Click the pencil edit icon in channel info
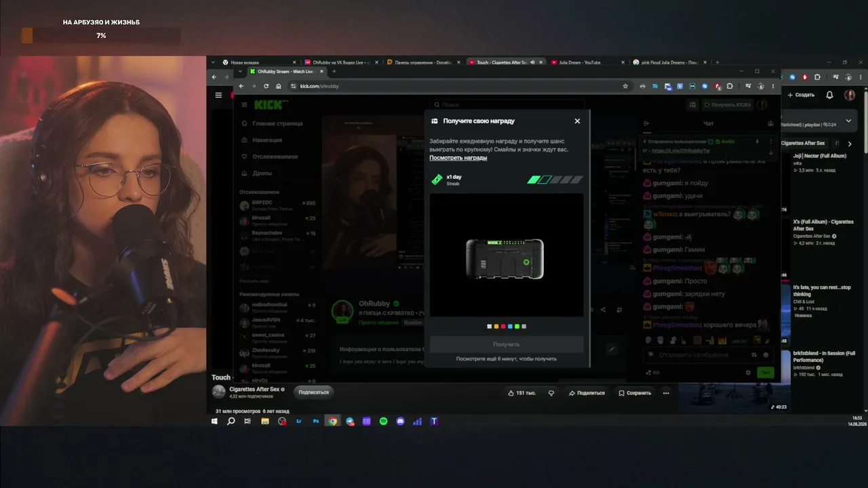The width and height of the screenshot is (868, 488). click(x=612, y=349)
